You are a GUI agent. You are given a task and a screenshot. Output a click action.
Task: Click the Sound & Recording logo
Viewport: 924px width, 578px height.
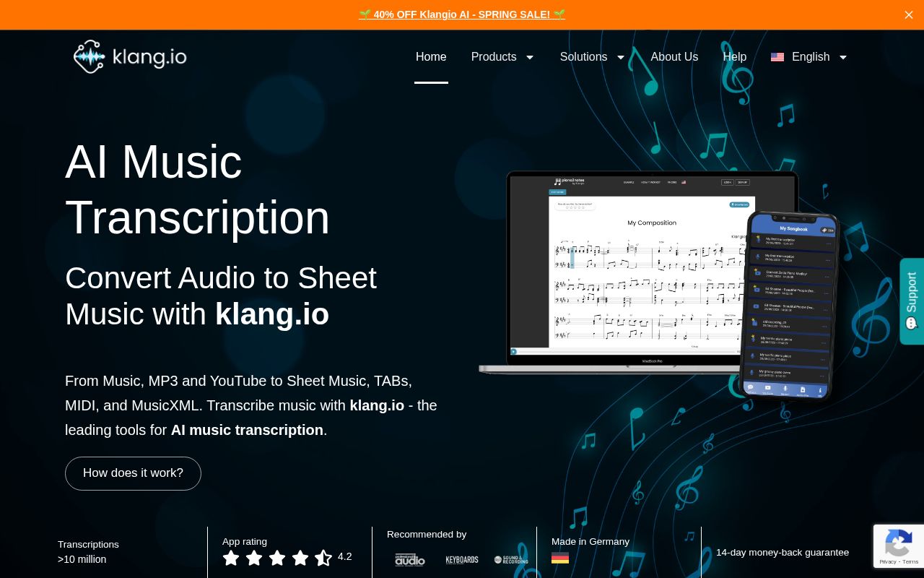point(511,560)
